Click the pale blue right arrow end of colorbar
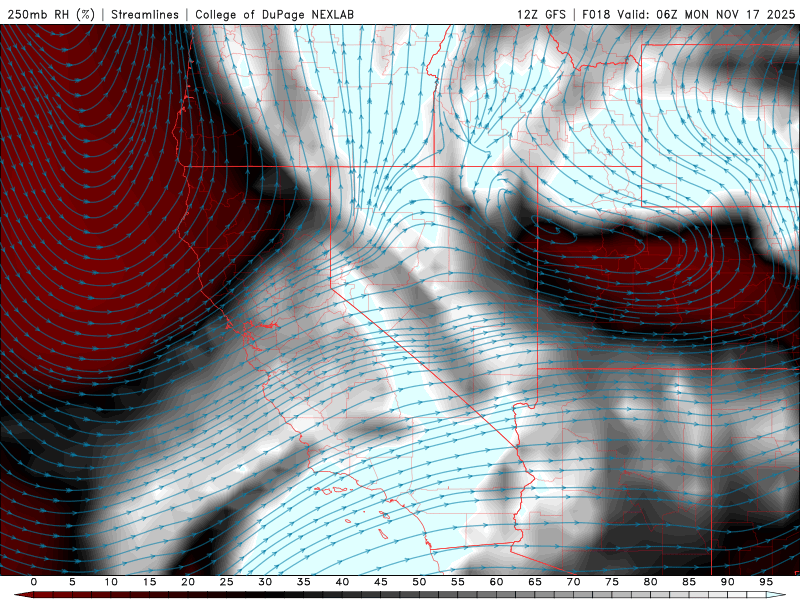800x600 pixels. (x=776, y=595)
